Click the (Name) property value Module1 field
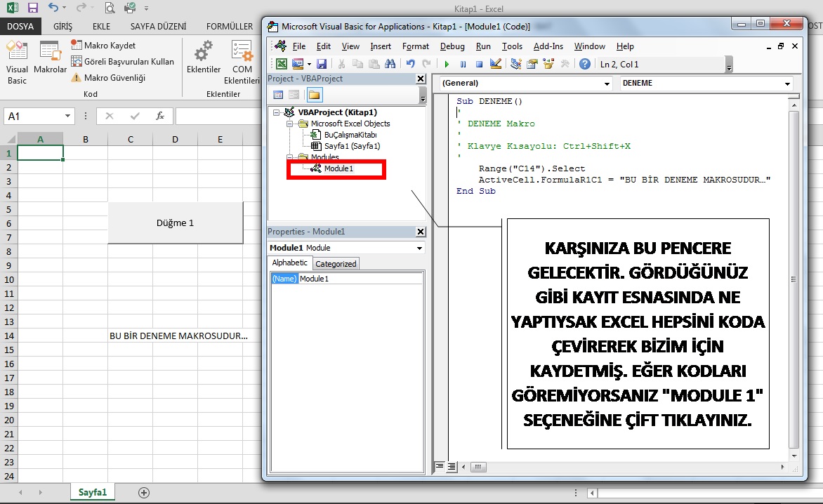Image resolution: width=823 pixels, height=504 pixels. point(360,279)
